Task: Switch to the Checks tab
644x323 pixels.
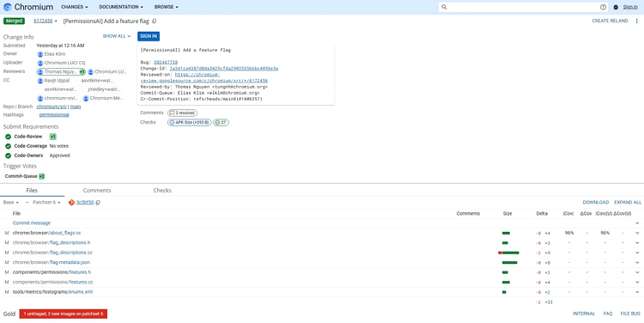Action: [162, 190]
